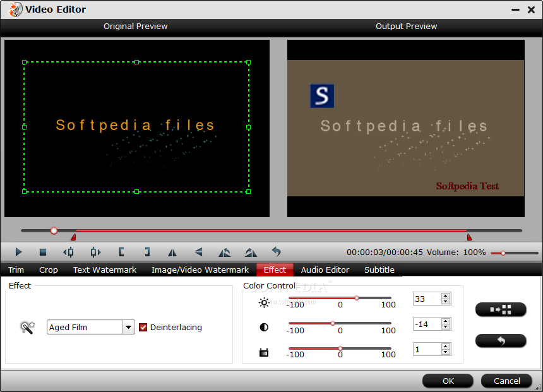Click the trim end red marker

coord(469,237)
